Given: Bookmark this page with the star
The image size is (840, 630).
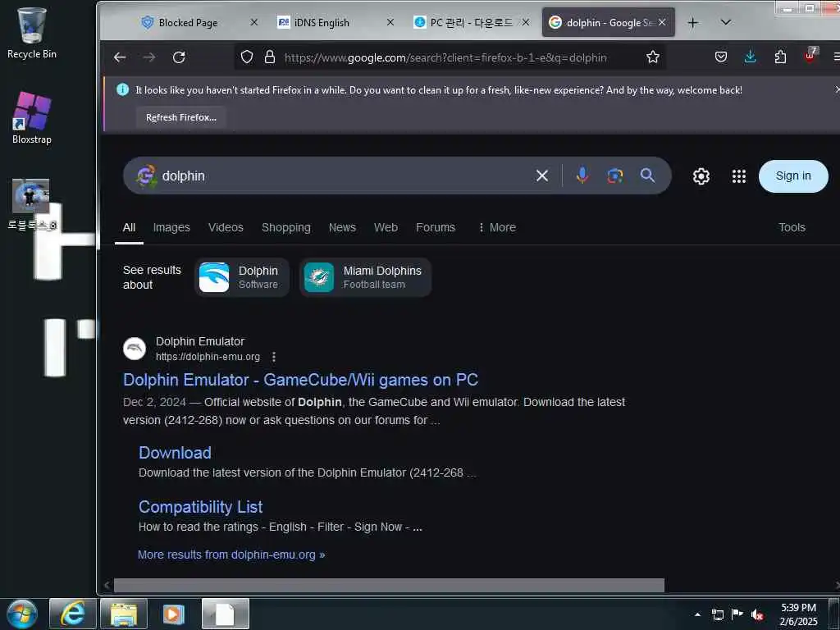Looking at the screenshot, I should point(652,57).
